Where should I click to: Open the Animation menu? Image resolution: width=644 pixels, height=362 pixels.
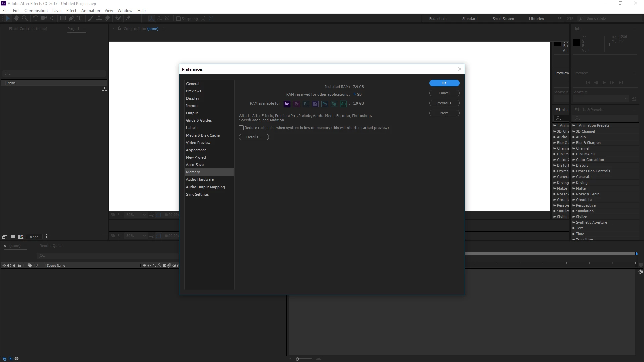click(91, 11)
